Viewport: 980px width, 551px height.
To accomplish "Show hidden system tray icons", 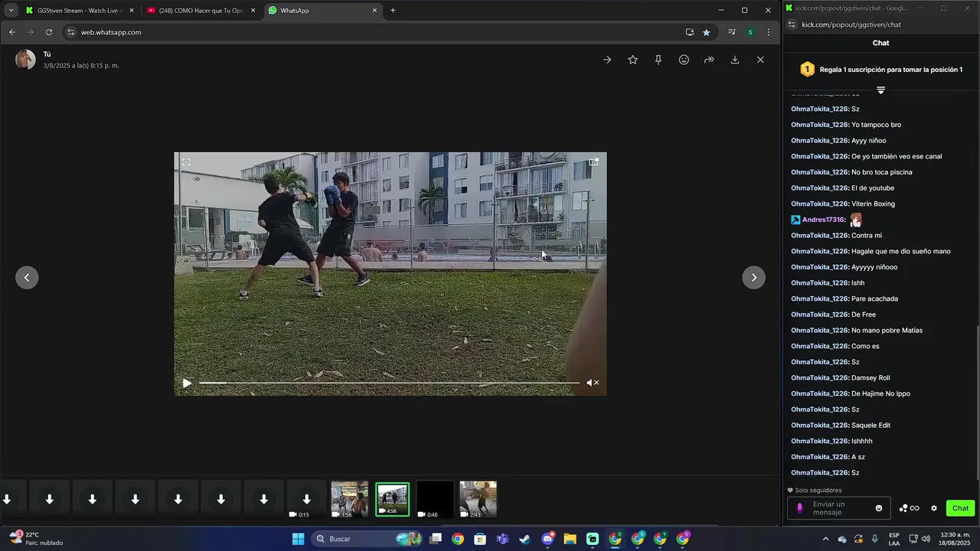I will tap(825, 539).
